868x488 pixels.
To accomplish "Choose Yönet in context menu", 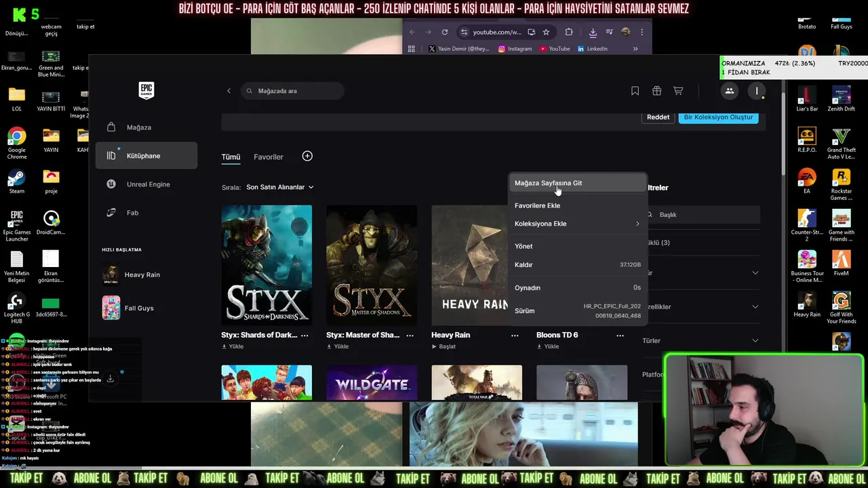I will tap(578, 246).
